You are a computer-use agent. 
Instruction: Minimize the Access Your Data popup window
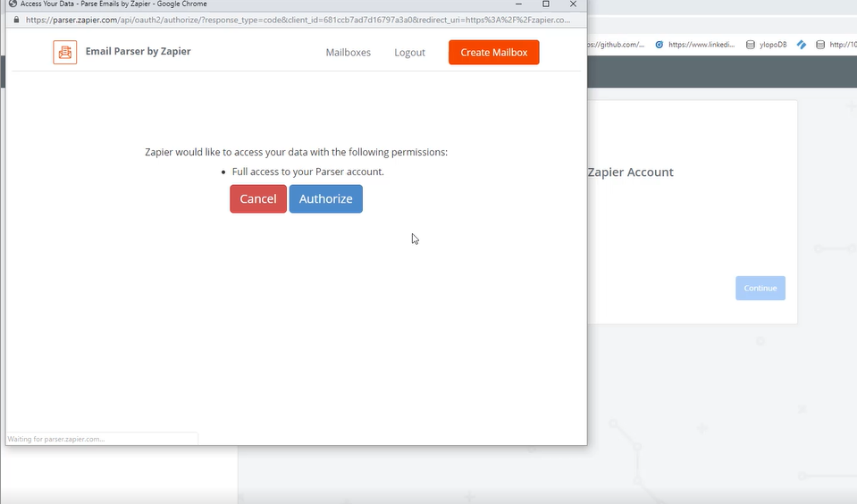pyautogui.click(x=518, y=4)
